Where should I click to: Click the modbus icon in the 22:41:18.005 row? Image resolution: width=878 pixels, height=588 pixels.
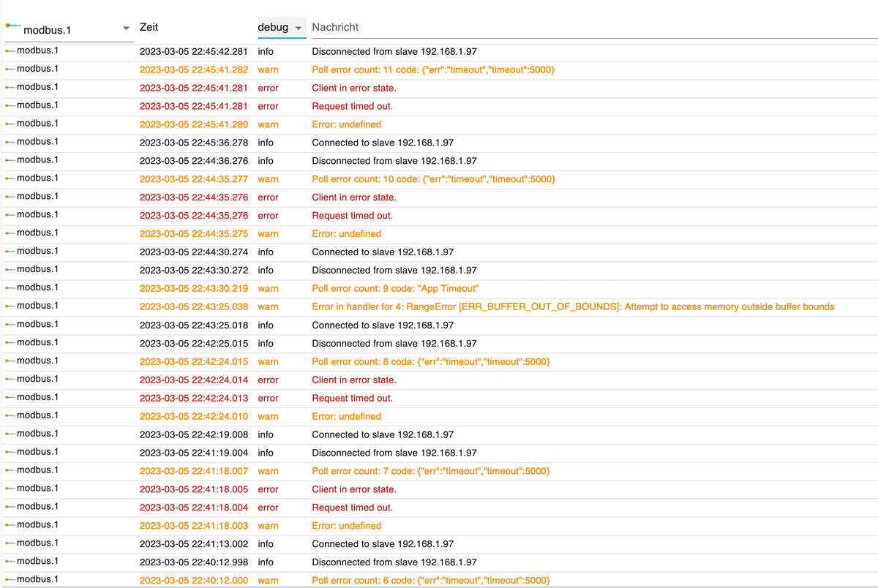(10, 489)
